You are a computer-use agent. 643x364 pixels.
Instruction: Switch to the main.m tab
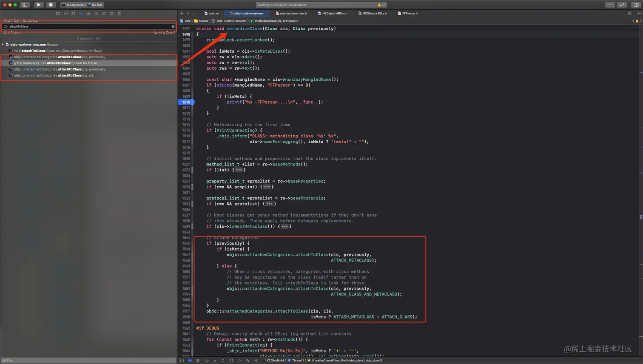211,13
